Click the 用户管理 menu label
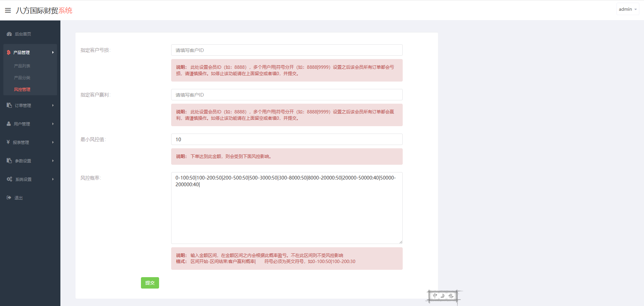Viewport: 644px width, 306px height. pos(22,124)
